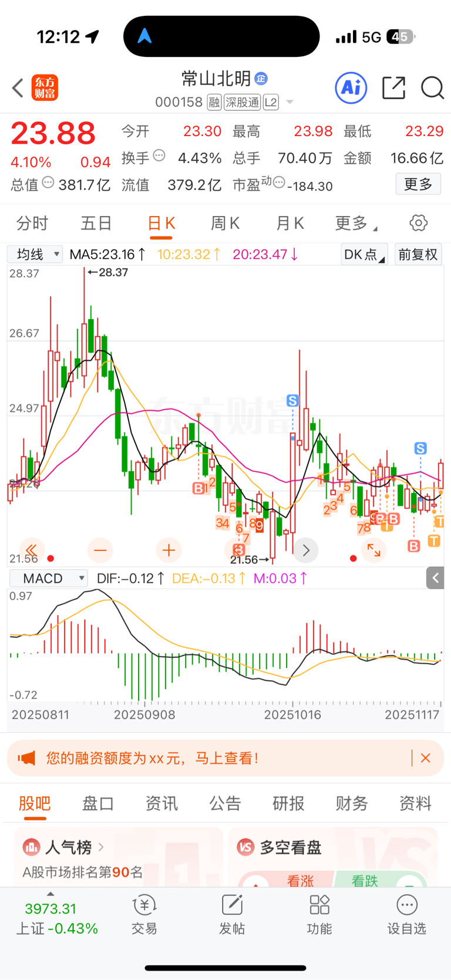Switch to the 周K chart tab

coord(225,224)
